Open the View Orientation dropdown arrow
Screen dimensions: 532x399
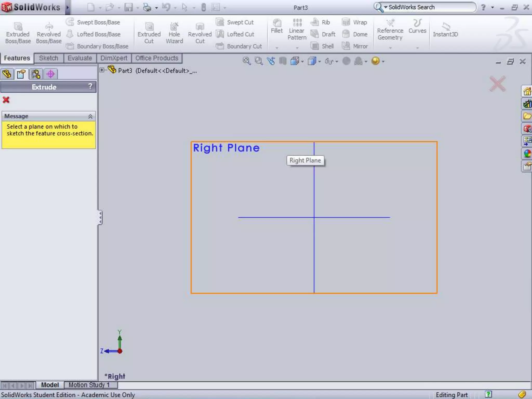point(302,62)
